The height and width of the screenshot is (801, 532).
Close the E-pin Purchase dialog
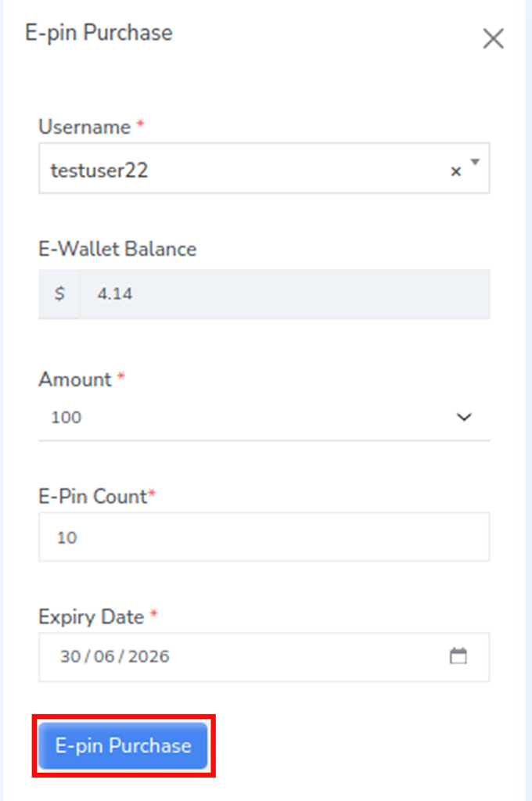493,39
